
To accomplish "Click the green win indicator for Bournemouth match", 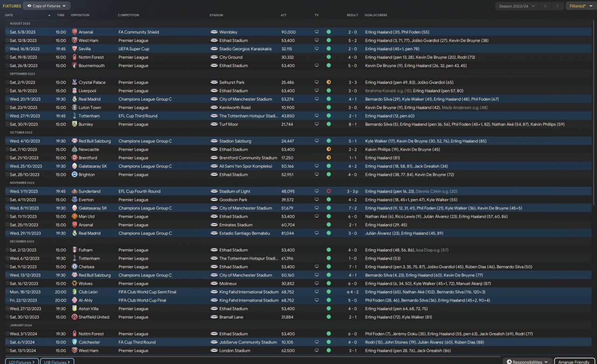I will 329,66.
